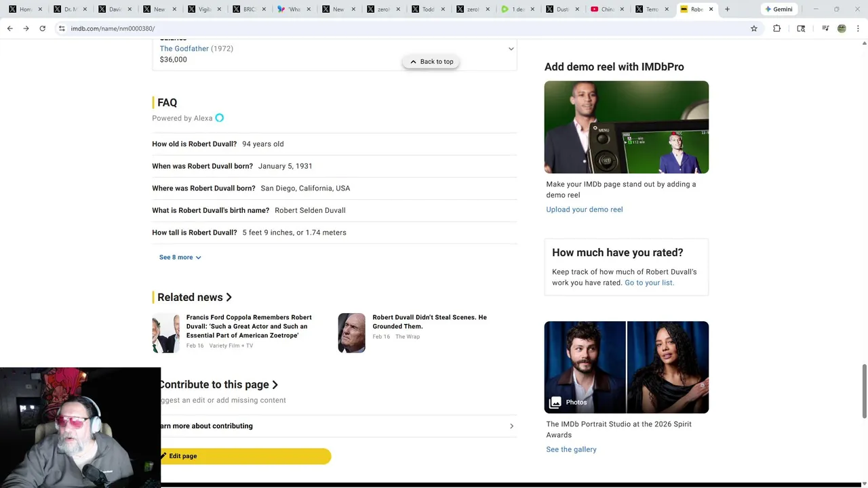The width and height of the screenshot is (868, 488).
Task: Select 'How old is Robert Duvall?' question
Action: [x=195, y=144]
